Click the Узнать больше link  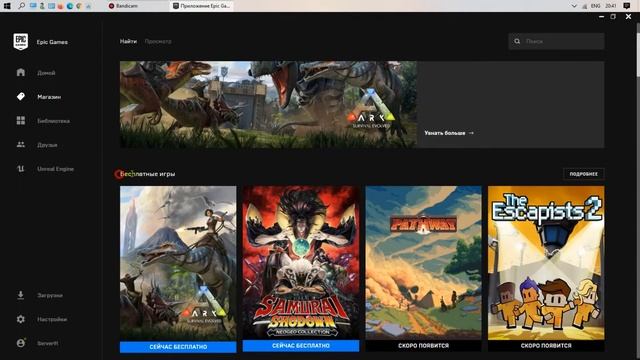point(449,133)
